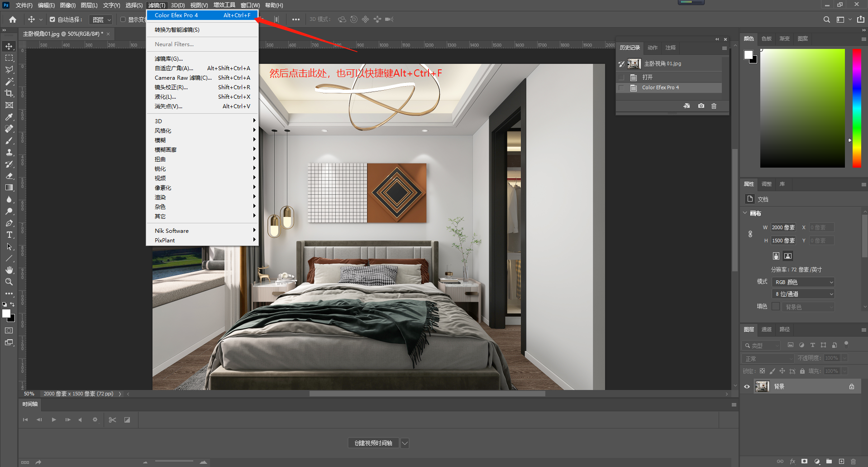Set canvas orientation to landscape
Viewport: 868px width, 467px height.
(x=788, y=256)
